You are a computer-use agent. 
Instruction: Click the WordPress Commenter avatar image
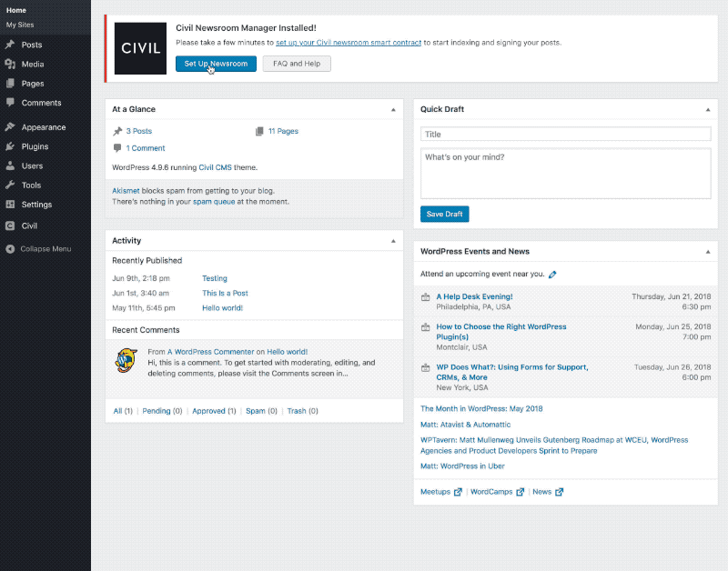(x=126, y=360)
